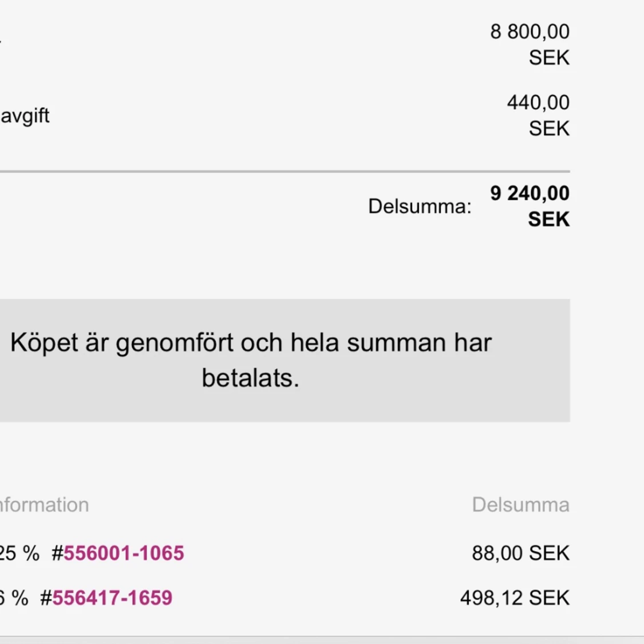Viewport: 644px width, 644px height.
Task: Click the Delsumma: label beside the total
Action: click(420, 206)
